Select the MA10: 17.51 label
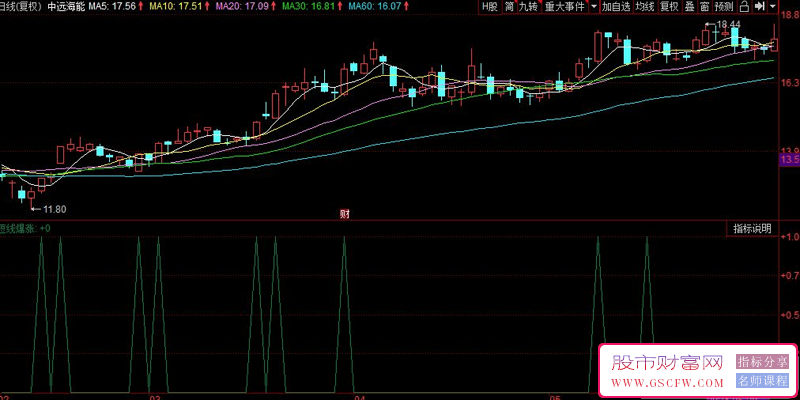Image resolution: width=800 pixels, height=400 pixels. click(176, 7)
